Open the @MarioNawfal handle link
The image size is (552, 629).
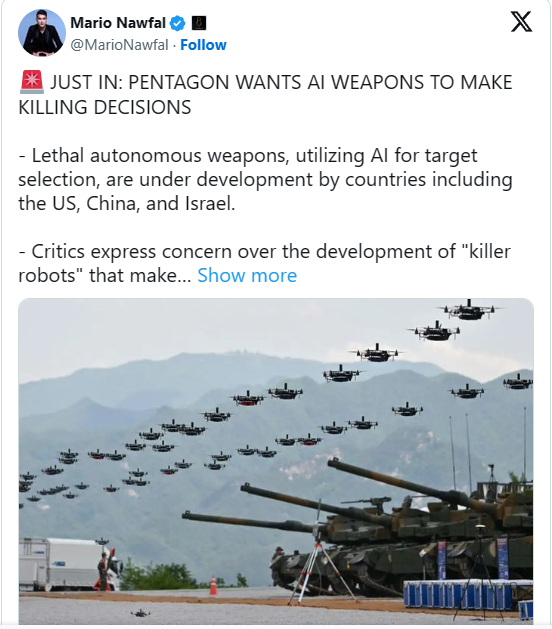(119, 45)
